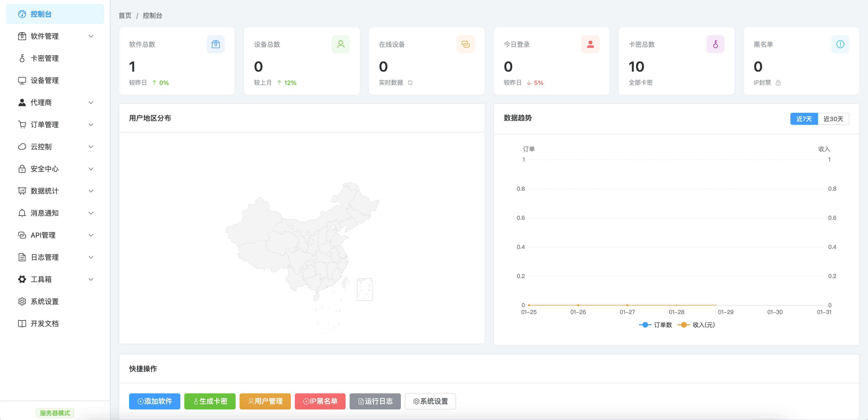Image resolution: width=868 pixels, height=420 pixels.
Task: Click the 生成卡密 button
Action: point(209,401)
